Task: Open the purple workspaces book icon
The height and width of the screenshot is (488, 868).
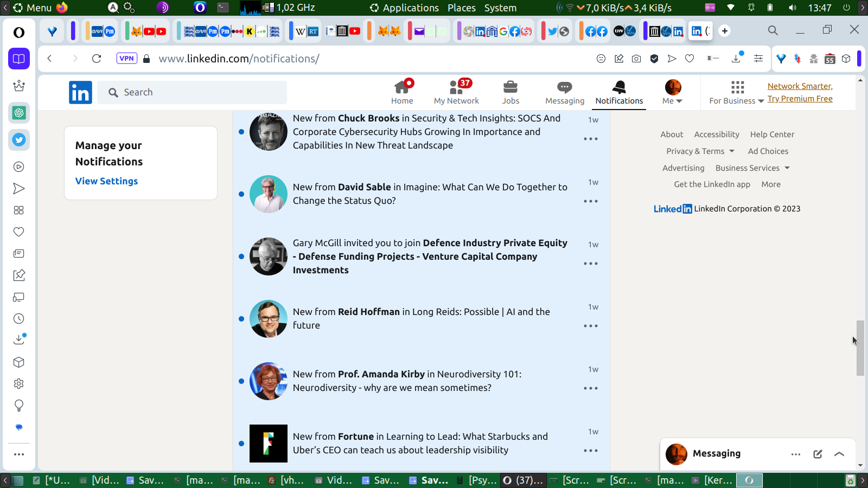Action: [x=19, y=59]
